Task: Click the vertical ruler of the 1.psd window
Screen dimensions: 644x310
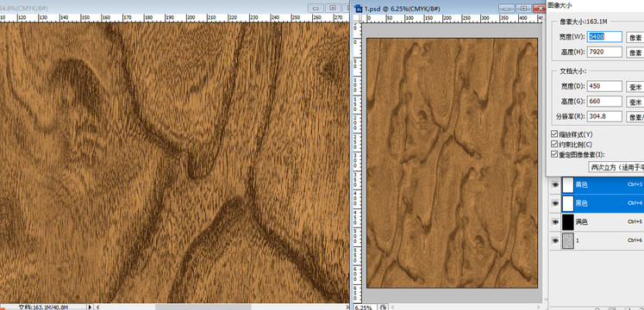Action: coord(357,163)
